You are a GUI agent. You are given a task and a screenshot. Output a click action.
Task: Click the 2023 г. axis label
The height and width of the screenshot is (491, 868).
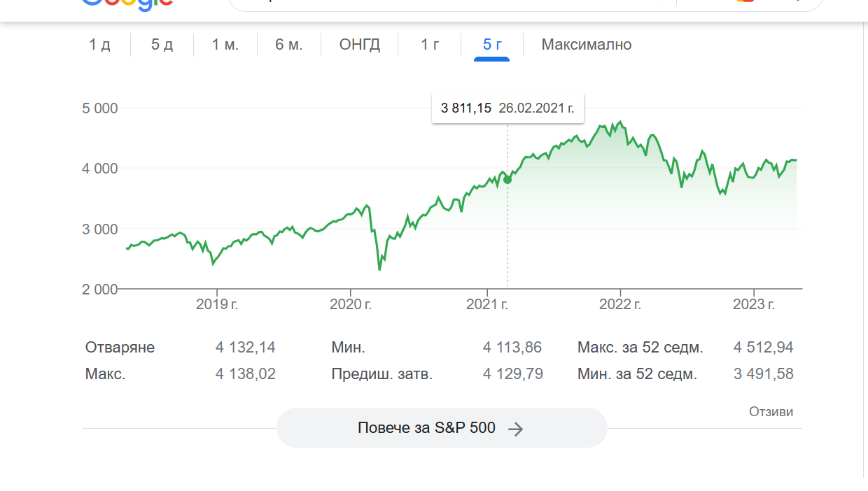753,304
